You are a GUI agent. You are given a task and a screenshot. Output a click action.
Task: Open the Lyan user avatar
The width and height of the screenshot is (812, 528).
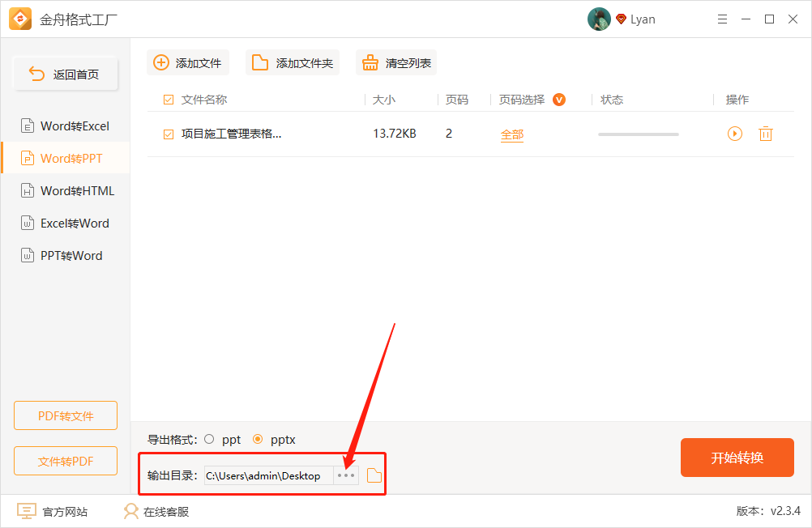[599, 19]
